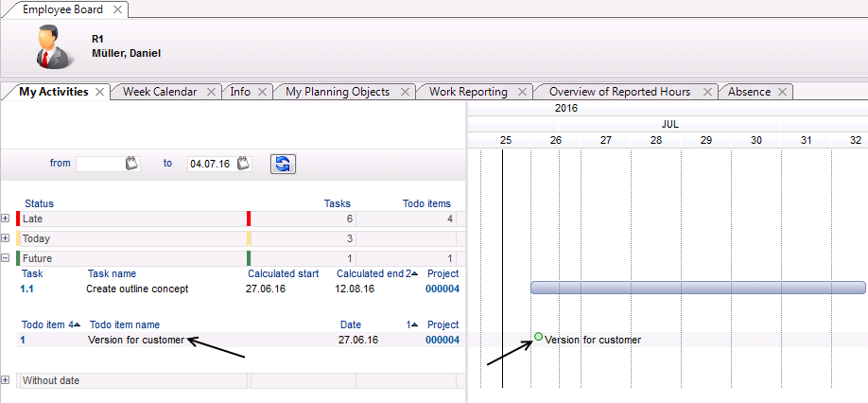Switch to the Week Calendar tab
Viewport: 868px width, 403px height.
(160, 92)
